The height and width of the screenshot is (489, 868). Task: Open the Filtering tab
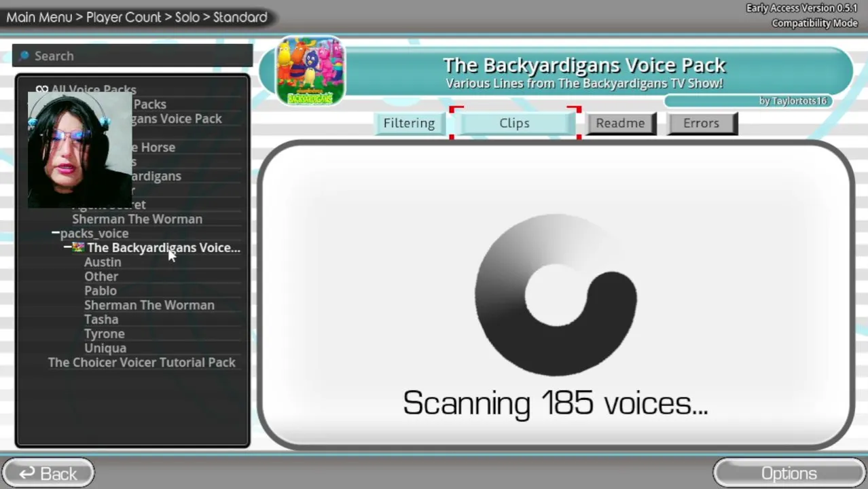click(x=409, y=123)
